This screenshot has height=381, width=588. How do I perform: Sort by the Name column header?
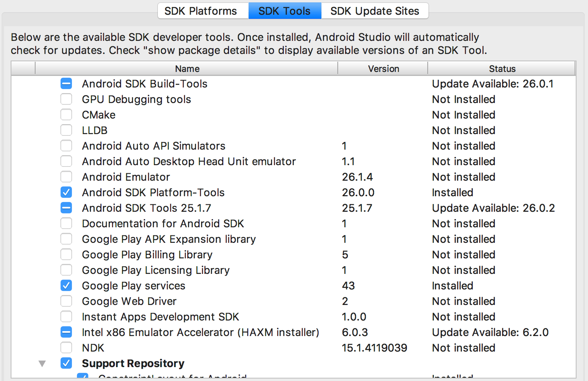pos(187,69)
